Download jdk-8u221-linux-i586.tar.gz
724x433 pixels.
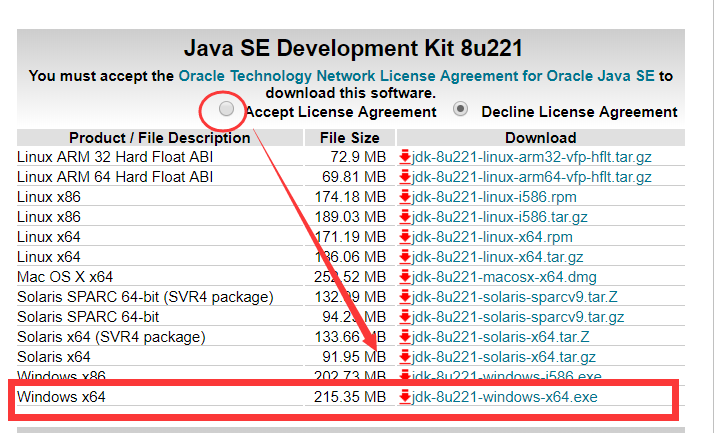500,217
